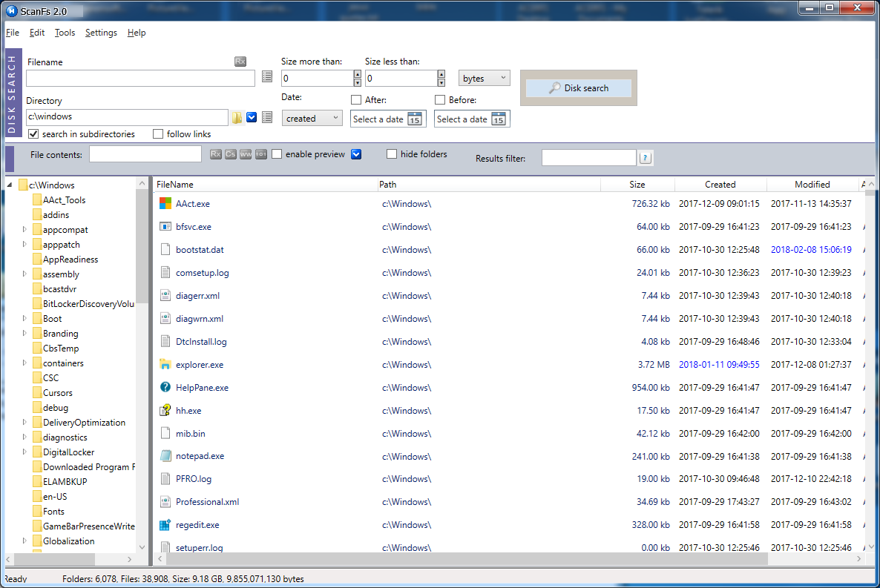Toggle case sensitivity for file contents search

coord(231,154)
